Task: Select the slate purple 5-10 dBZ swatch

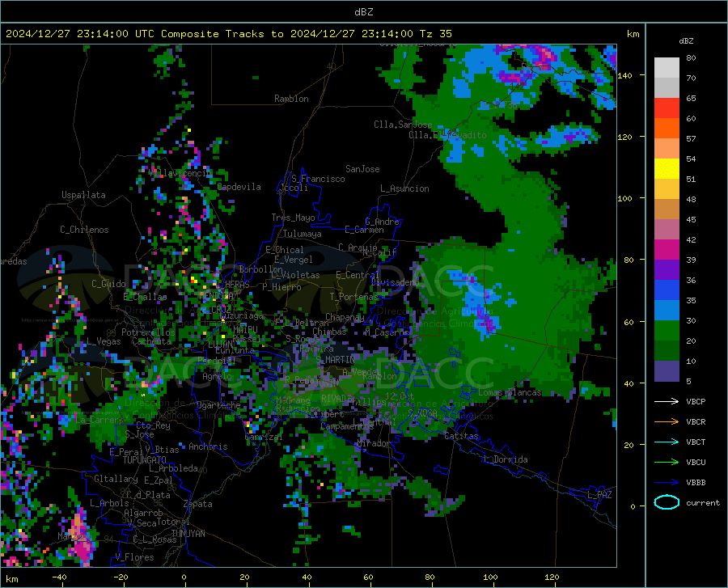Action: (667, 371)
